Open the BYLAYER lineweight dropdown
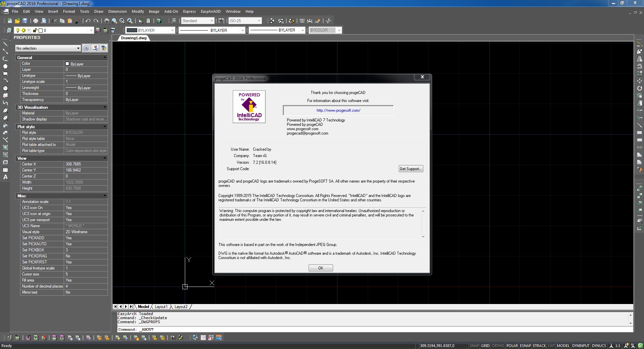Screen dimensions: 644x349 pos(277,30)
